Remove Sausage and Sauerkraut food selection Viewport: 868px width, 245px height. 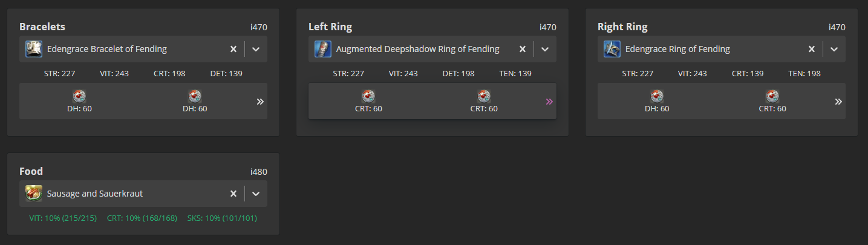233,194
